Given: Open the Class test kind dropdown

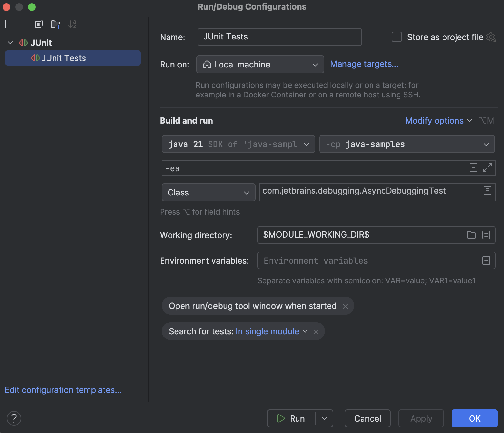Looking at the screenshot, I should pyautogui.click(x=209, y=192).
